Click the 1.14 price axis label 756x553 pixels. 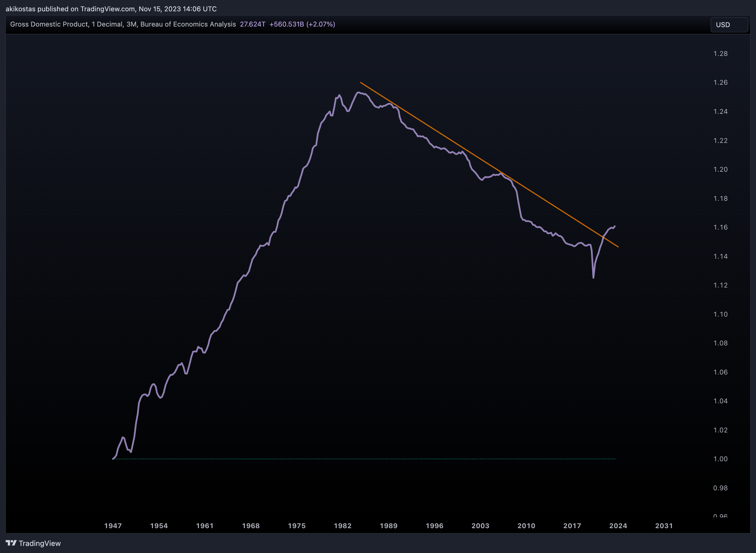[720, 256]
